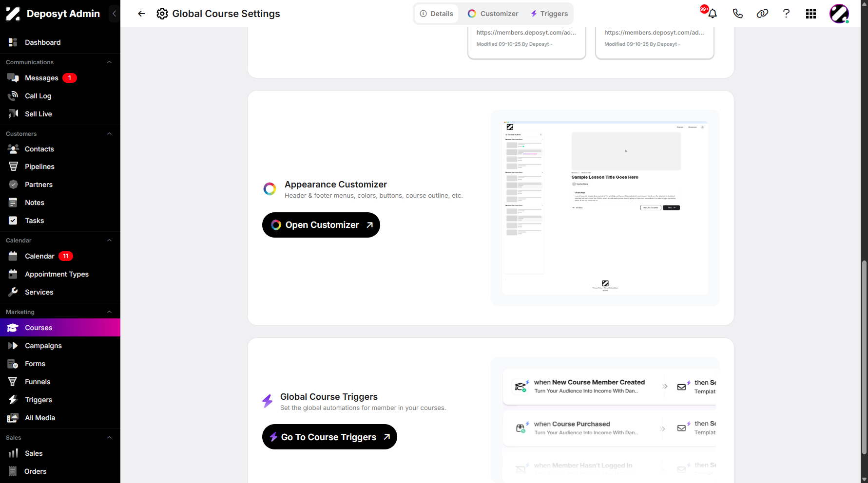This screenshot has width=868, height=483.
Task: Open the apps grid icon
Action: click(x=811, y=14)
